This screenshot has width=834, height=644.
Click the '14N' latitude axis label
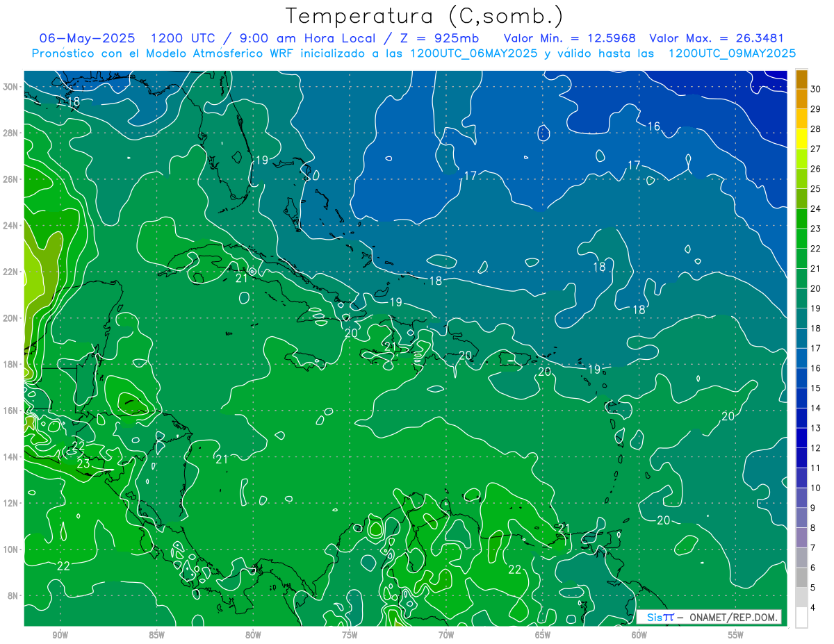pyautogui.click(x=10, y=457)
